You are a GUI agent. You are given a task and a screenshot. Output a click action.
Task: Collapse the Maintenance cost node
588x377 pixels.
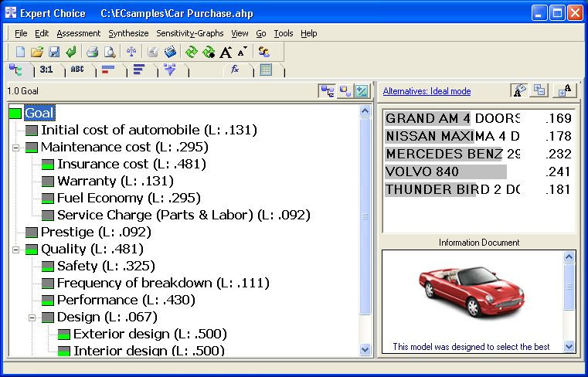(x=15, y=148)
